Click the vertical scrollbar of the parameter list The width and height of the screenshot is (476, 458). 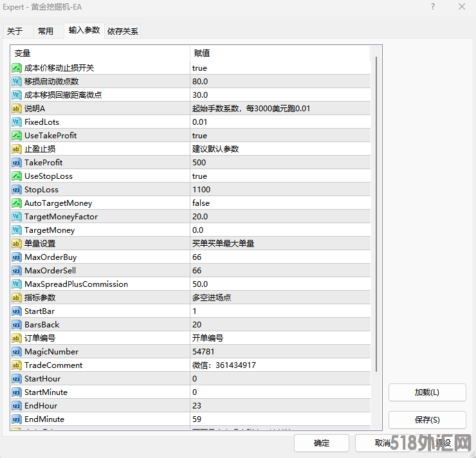[376, 214]
